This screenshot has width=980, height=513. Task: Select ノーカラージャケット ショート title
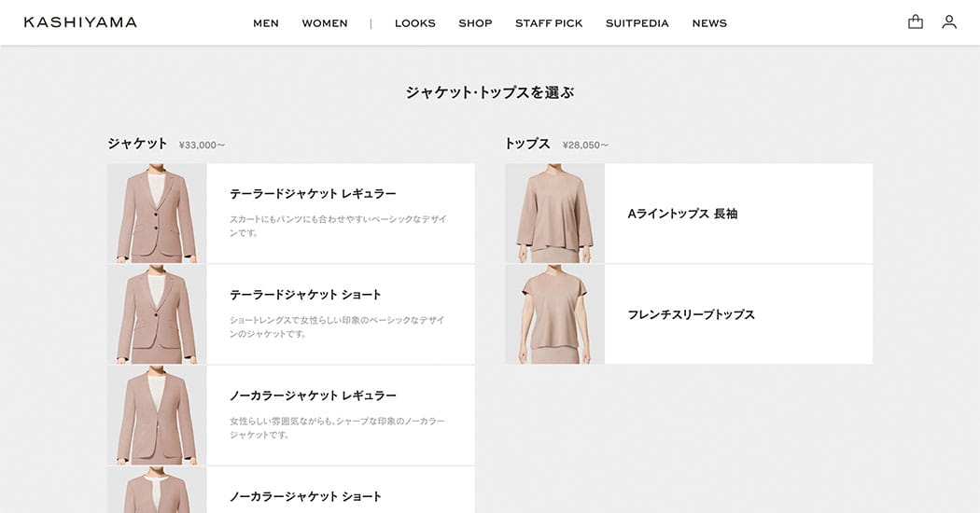point(305,497)
